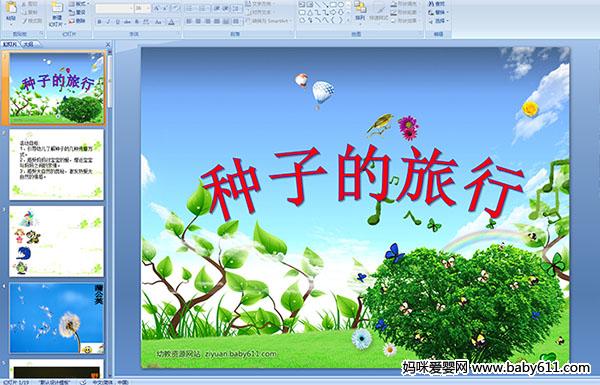The width and height of the screenshot is (600, 385).
Task: Toggle Underline formatting in the font group
Action: [117, 22]
